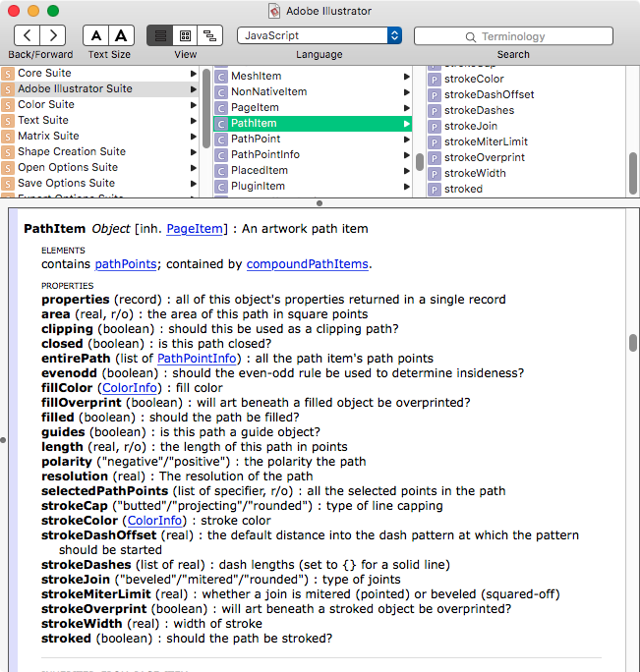Viewport: 640px width, 672px height.
Task: Click the left sidebar collapse handle
Action: (3, 440)
